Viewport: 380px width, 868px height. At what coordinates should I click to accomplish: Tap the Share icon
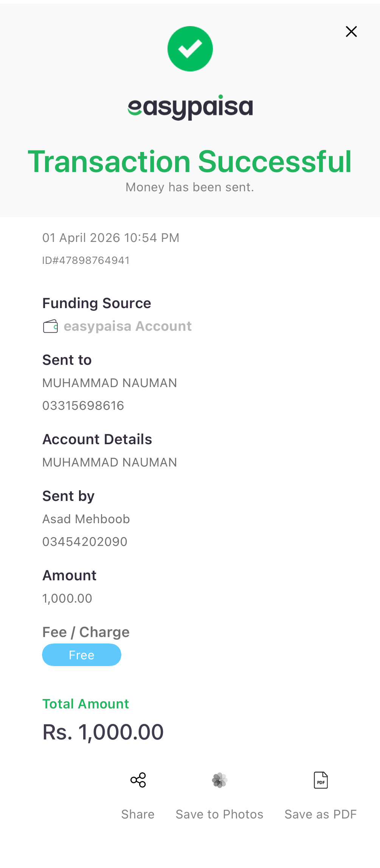tap(138, 780)
